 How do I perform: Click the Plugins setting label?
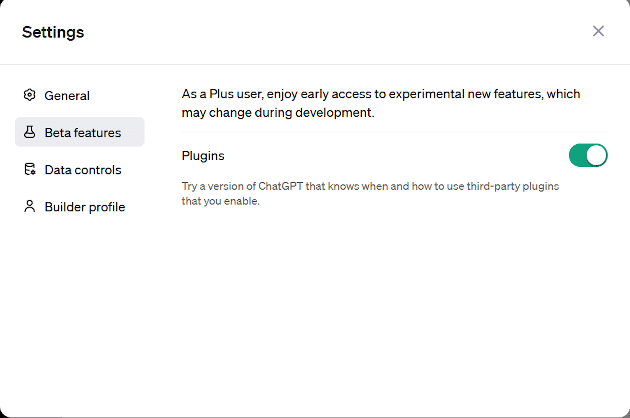pos(203,156)
